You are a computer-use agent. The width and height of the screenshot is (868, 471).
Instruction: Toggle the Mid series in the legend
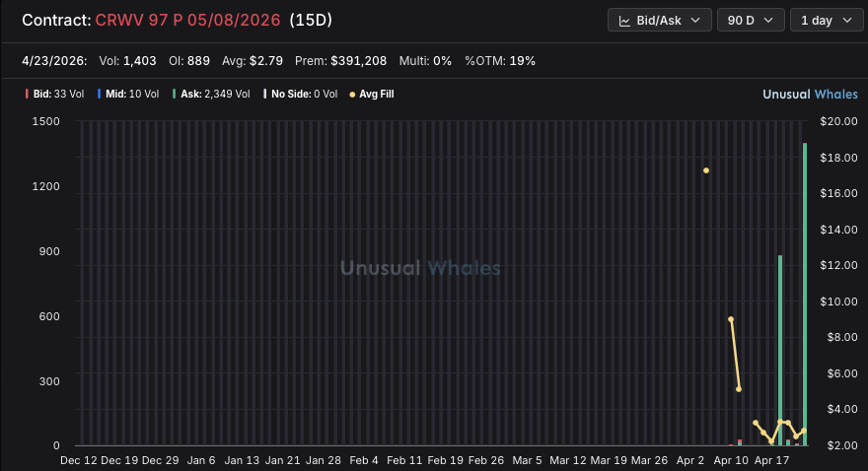tap(128, 94)
